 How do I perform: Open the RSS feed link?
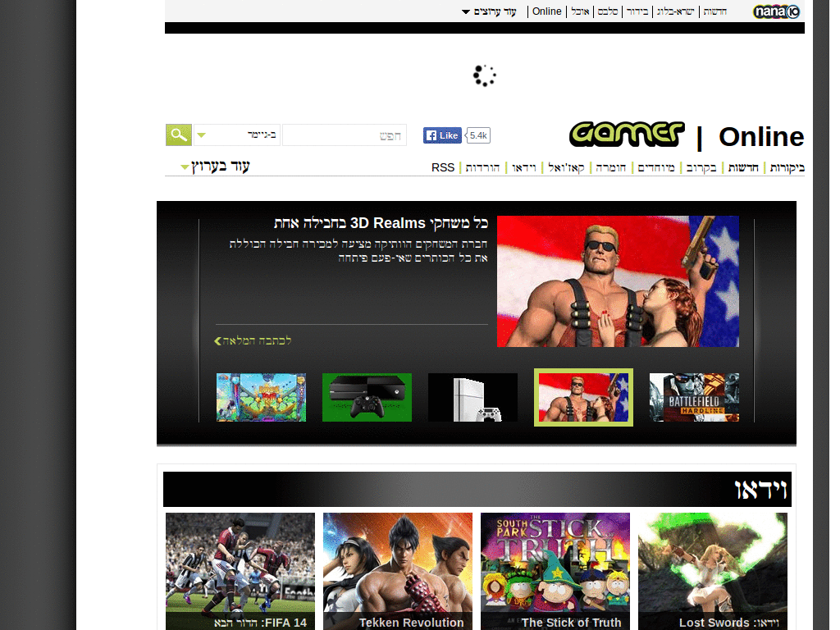pos(443,167)
